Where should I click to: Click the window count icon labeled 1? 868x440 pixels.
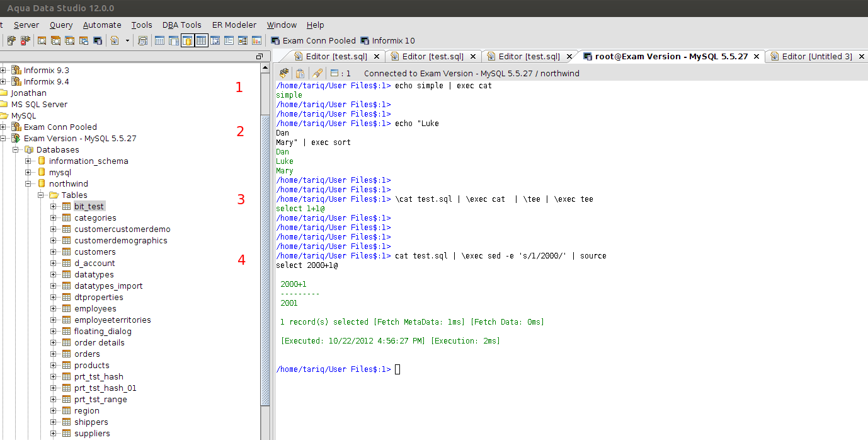[341, 74]
